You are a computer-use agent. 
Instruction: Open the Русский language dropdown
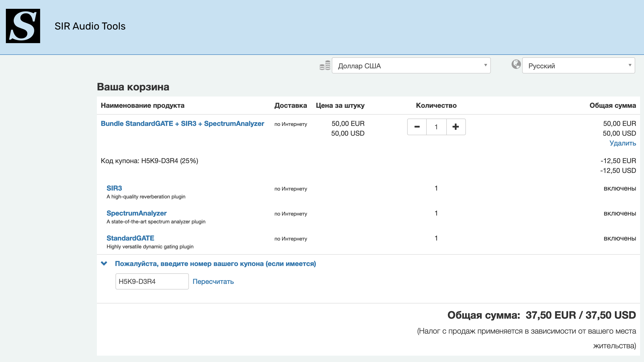coord(578,66)
